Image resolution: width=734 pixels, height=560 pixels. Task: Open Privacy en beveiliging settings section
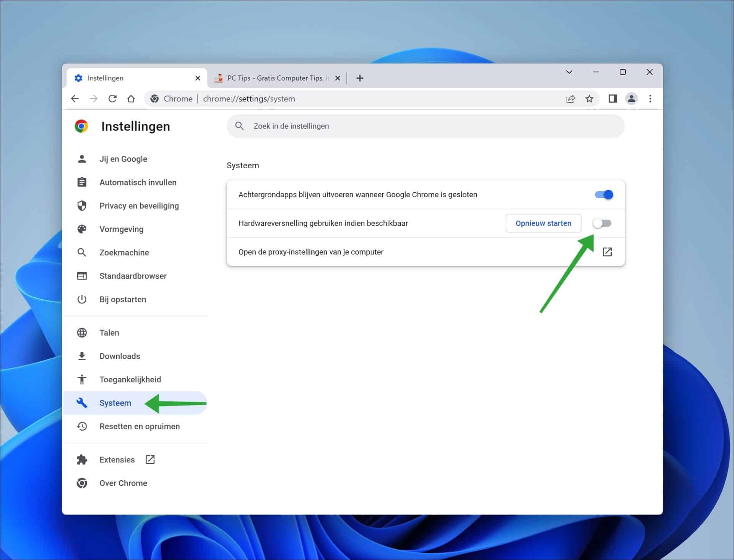(x=139, y=206)
